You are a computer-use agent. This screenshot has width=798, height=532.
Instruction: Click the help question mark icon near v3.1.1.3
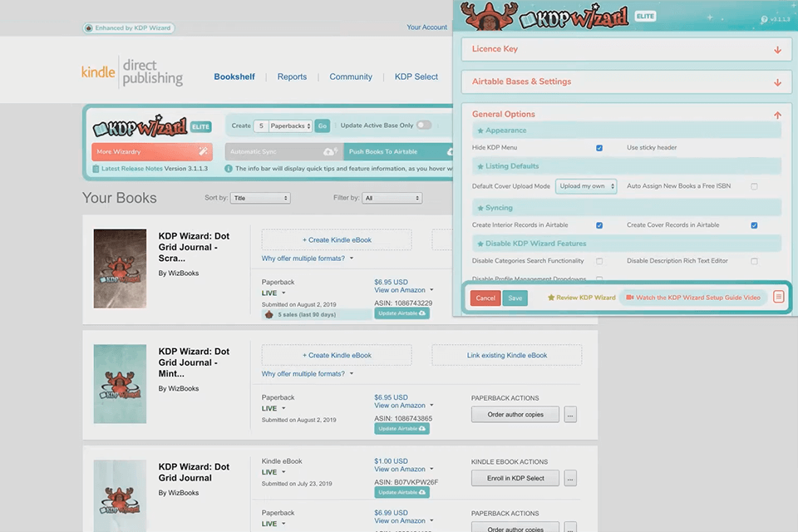764,19
